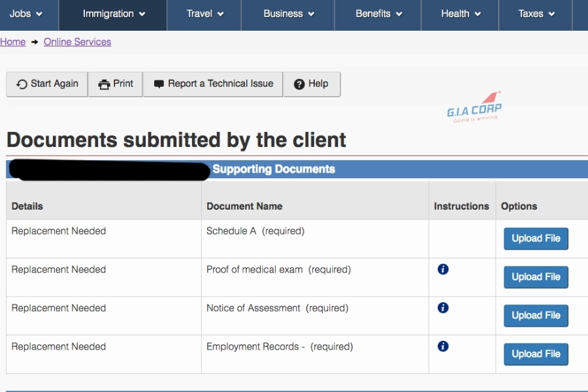This screenshot has width=588, height=392.
Task: Open the Online Services breadcrumb link
Action: point(77,42)
